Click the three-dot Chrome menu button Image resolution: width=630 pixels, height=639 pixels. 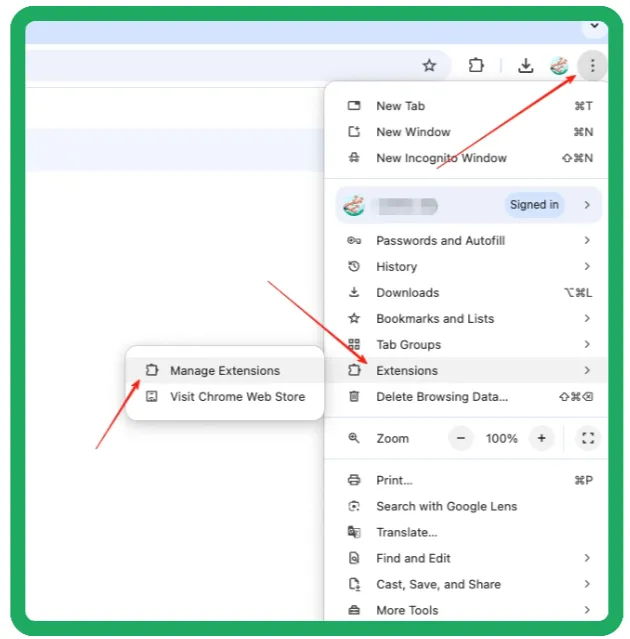pyautogui.click(x=593, y=66)
